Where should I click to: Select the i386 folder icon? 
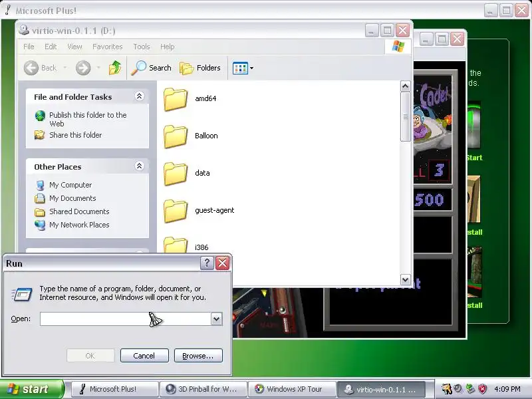tap(176, 245)
